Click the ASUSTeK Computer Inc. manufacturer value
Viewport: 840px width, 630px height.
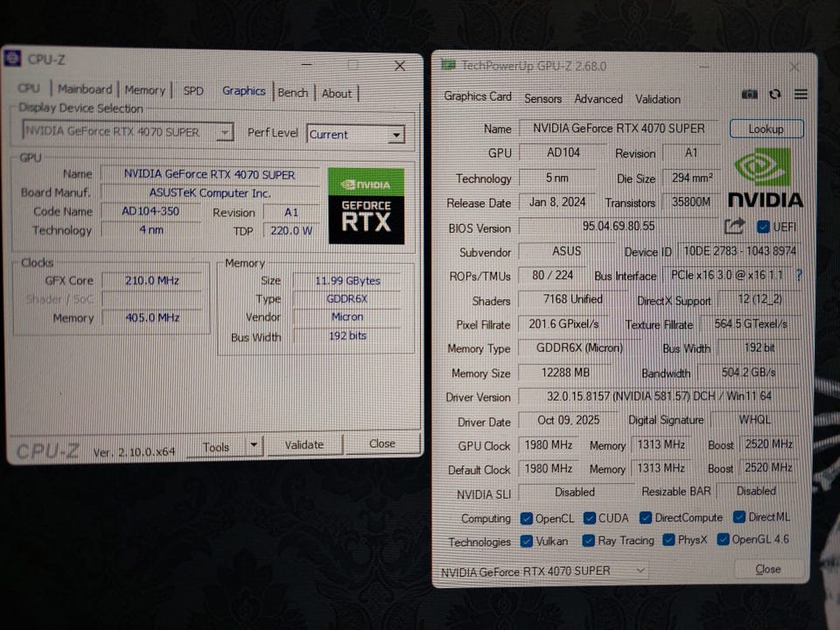tap(209, 192)
